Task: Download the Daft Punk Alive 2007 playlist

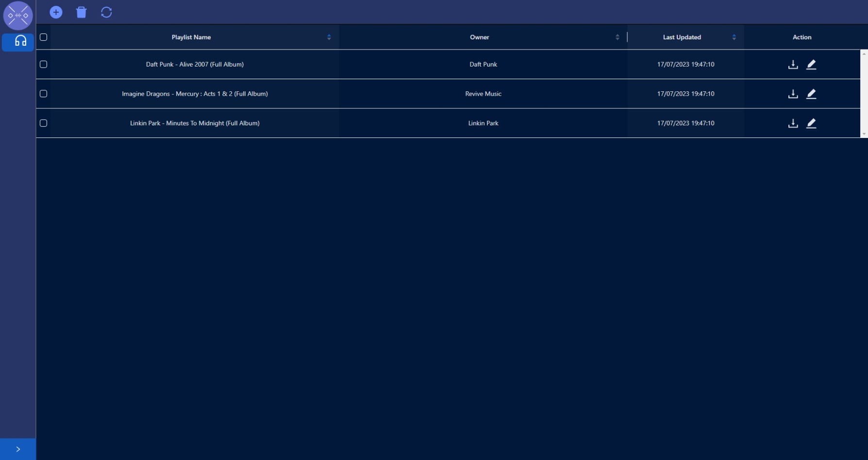Action: (793, 65)
